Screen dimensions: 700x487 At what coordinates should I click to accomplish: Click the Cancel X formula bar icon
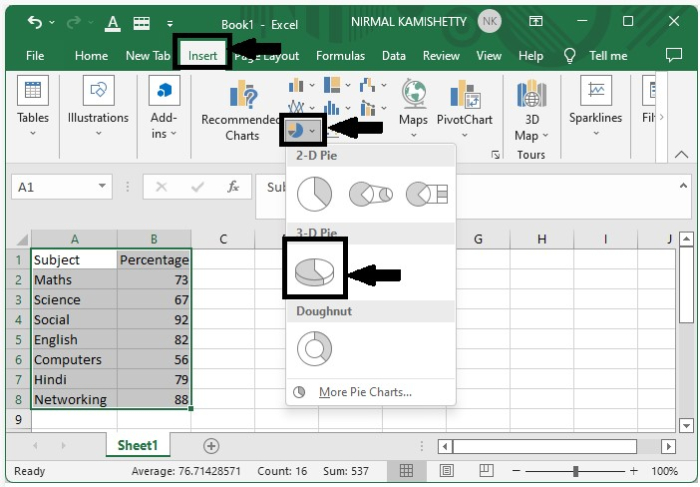pyautogui.click(x=161, y=187)
